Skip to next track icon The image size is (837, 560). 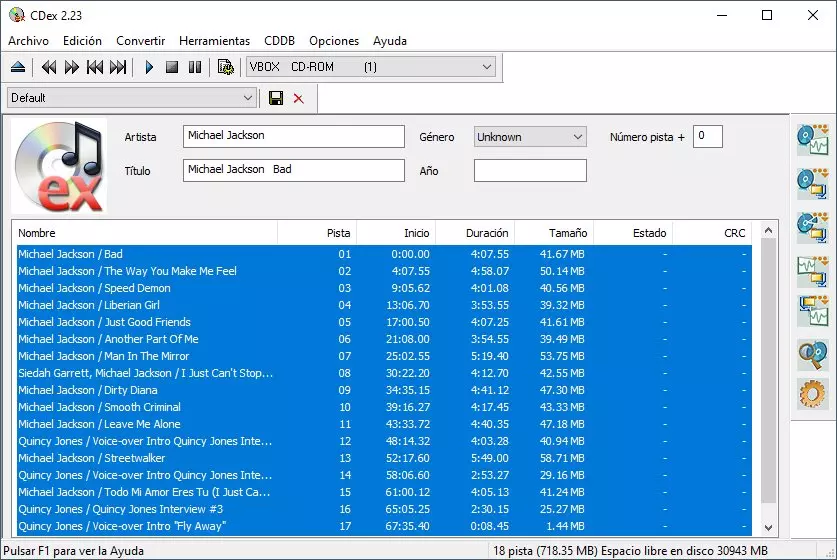point(118,67)
